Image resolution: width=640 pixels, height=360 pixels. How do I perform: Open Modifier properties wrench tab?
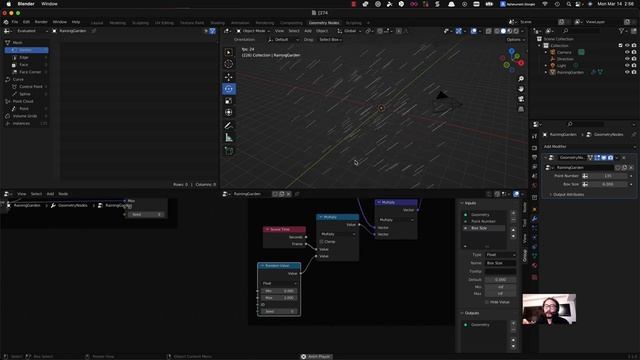[x=534, y=219]
